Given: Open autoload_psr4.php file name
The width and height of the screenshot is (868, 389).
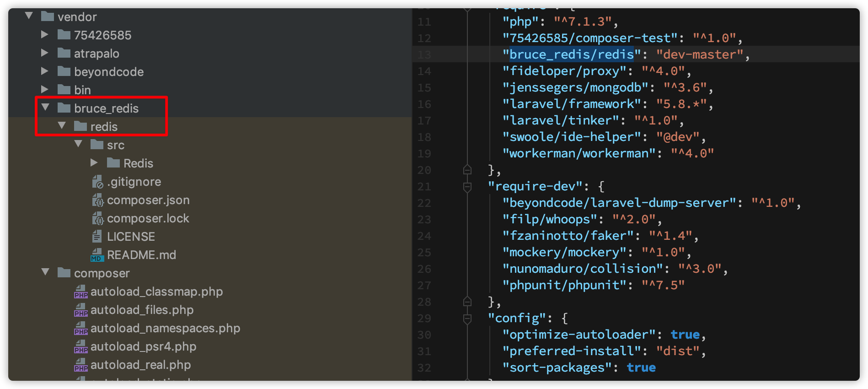Looking at the screenshot, I should 143,346.
